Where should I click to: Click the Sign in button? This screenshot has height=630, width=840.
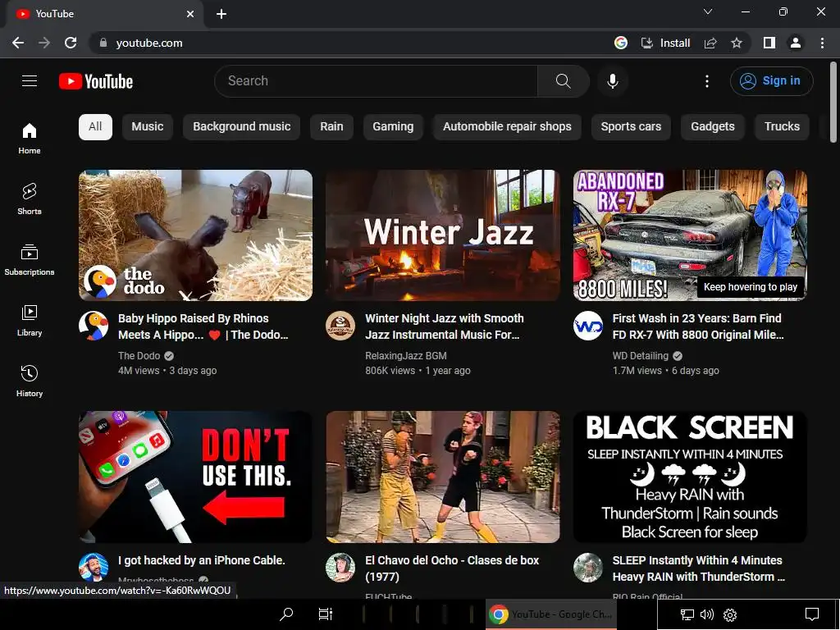(x=771, y=81)
